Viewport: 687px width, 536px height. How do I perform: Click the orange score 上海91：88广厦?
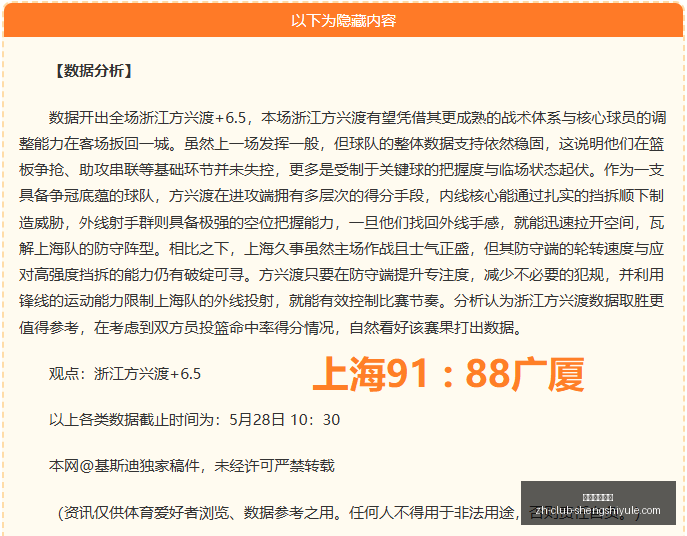(x=448, y=374)
